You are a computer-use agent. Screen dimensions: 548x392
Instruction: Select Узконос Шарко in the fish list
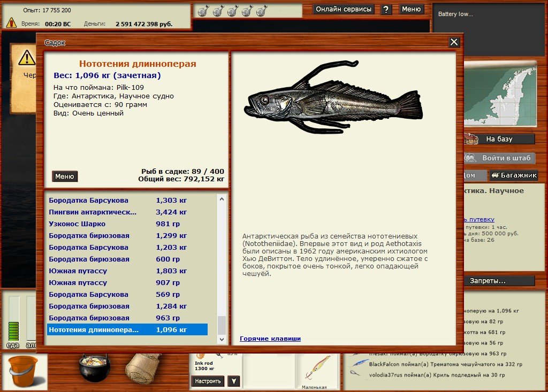click(x=77, y=224)
